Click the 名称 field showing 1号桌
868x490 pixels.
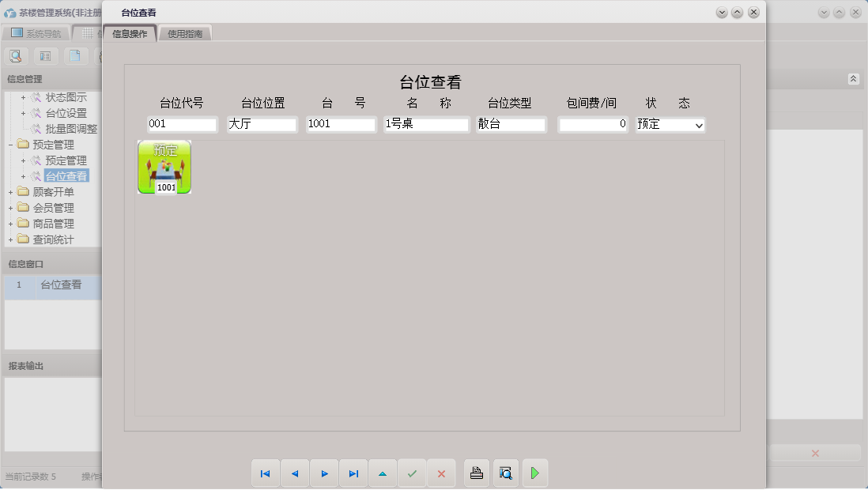[426, 124]
